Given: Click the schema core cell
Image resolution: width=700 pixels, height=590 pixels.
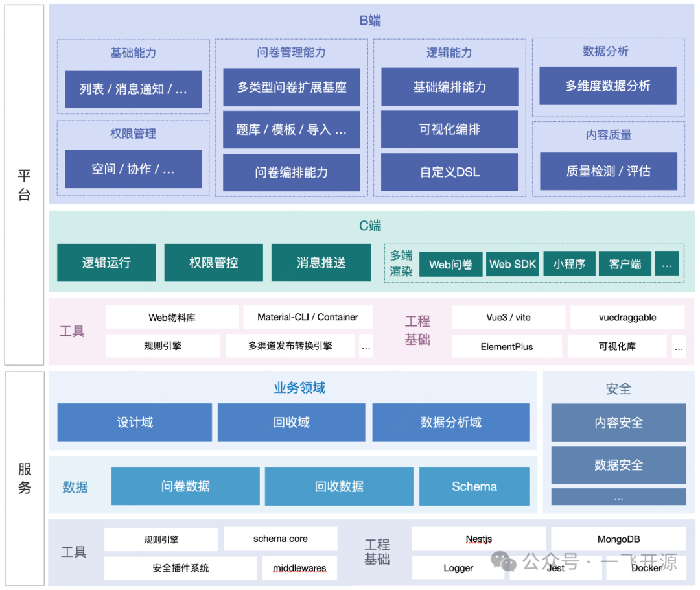Looking at the screenshot, I should pos(281,539).
